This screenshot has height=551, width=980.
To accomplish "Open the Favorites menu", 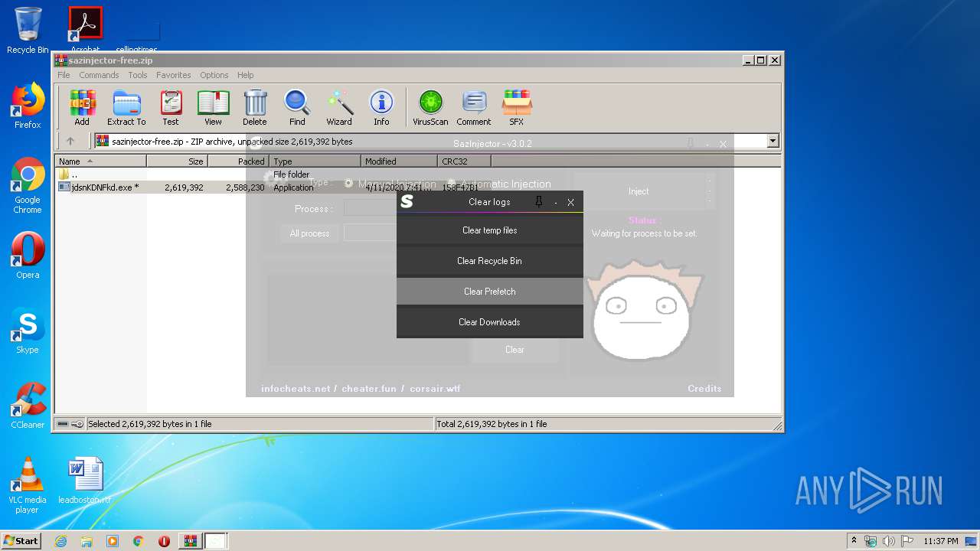I will [174, 75].
